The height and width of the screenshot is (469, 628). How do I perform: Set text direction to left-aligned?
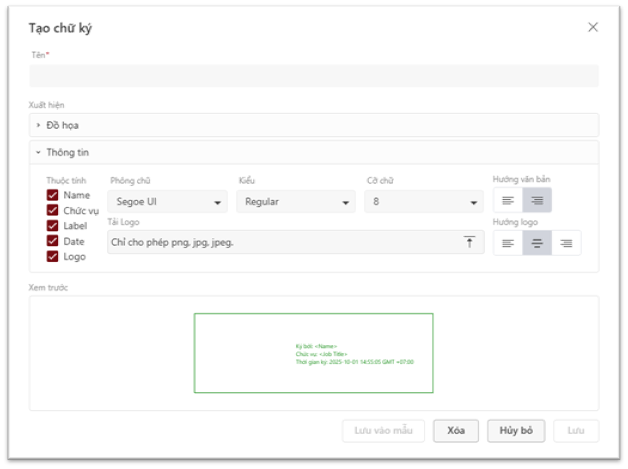[508, 200]
